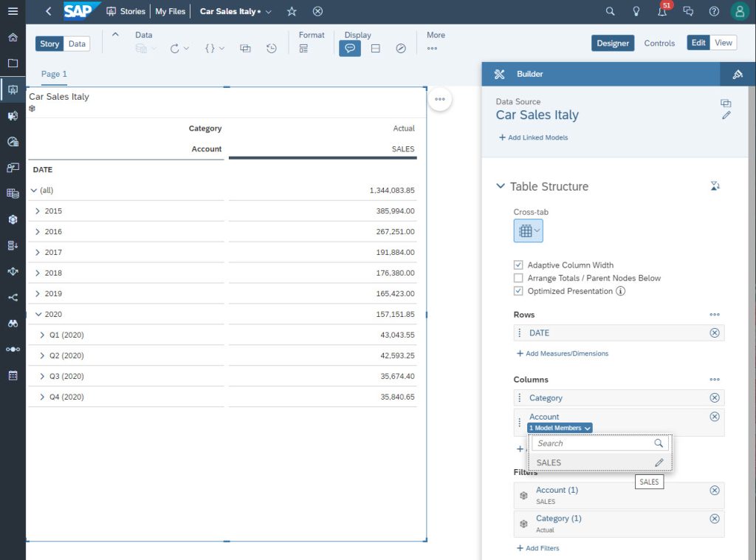
Task: Click the Display compass icon
Action: [401, 48]
